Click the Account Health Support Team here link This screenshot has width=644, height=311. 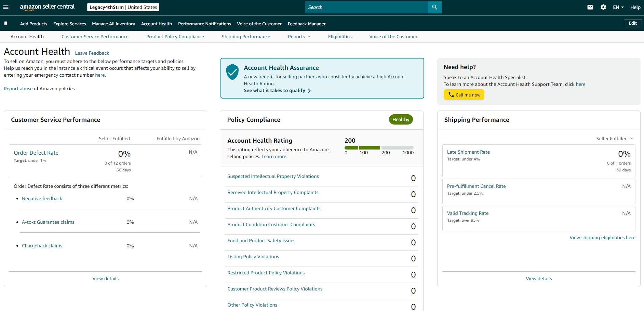tap(580, 84)
